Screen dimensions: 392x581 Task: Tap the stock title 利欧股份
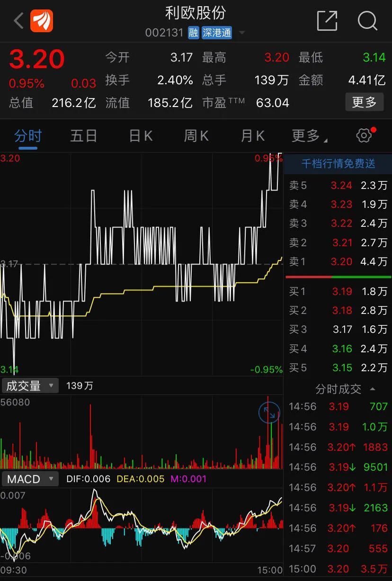point(196,13)
